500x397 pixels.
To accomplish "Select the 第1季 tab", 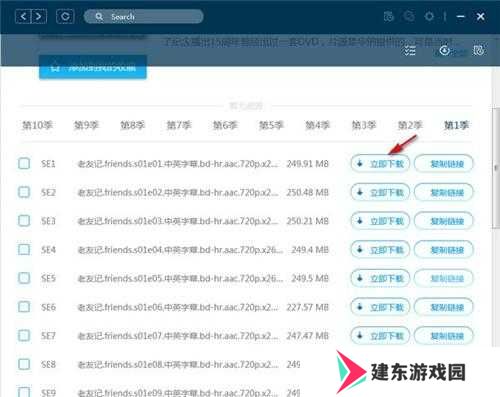I will (x=457, y=125).
